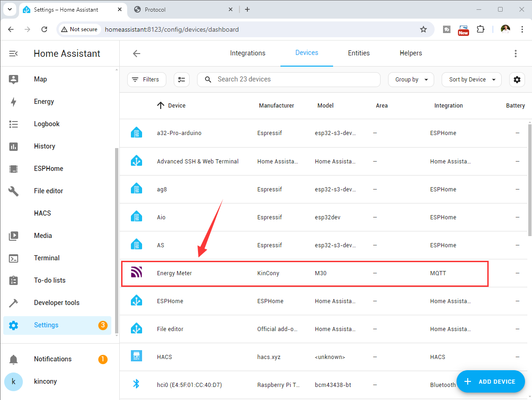This screenshot has width=532, height=400.
Task: Bookmark page with star icon
Action: click(x=423, y=29)
